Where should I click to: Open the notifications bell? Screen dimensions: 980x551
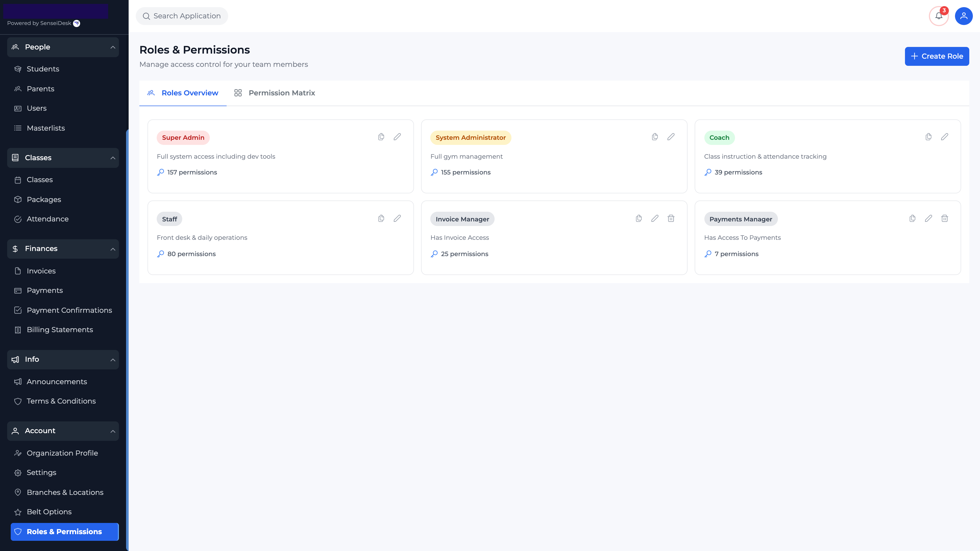point(939,16)
